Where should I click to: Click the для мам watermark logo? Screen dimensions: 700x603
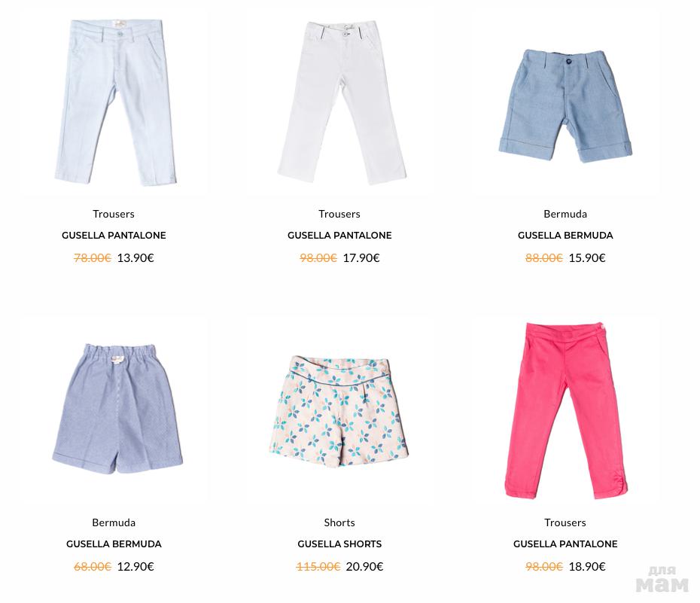point(662,580)
